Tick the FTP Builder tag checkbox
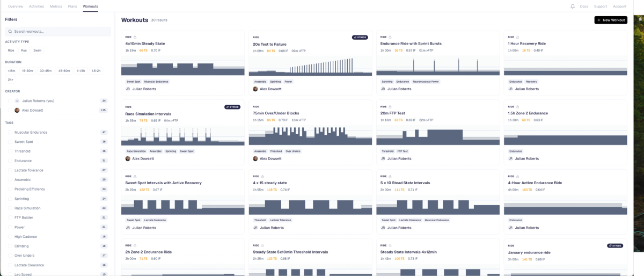Image resolution: width=644 pixels, height=276 pixels. [10, 217]
